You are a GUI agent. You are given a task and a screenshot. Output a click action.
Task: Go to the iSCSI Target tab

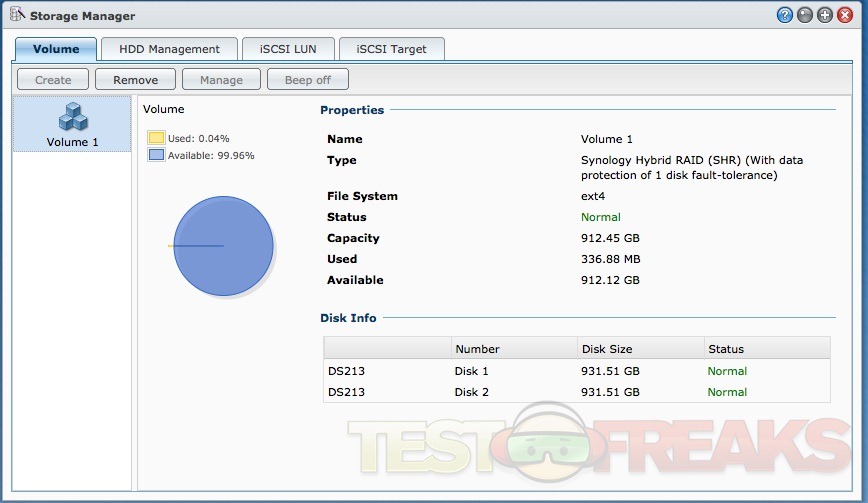[391, 49]
